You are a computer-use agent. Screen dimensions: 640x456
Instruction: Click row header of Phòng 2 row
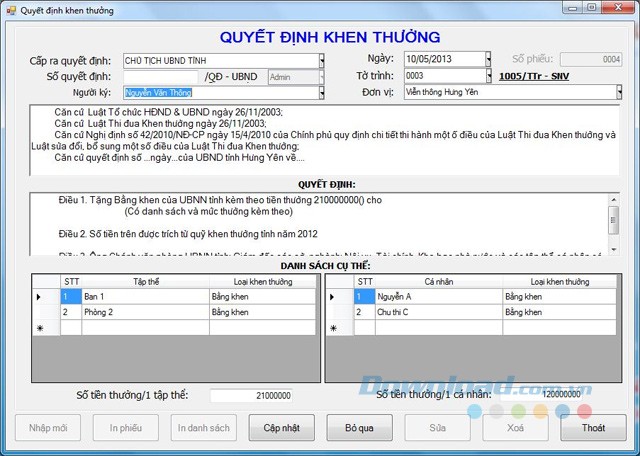[x=46, y=312]
